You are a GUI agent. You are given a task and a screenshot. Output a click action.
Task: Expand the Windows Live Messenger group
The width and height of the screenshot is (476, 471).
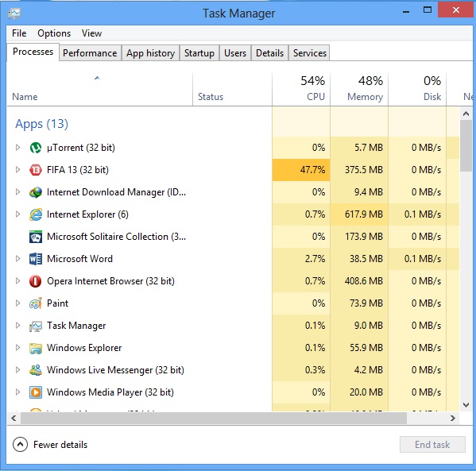(17, 369)
